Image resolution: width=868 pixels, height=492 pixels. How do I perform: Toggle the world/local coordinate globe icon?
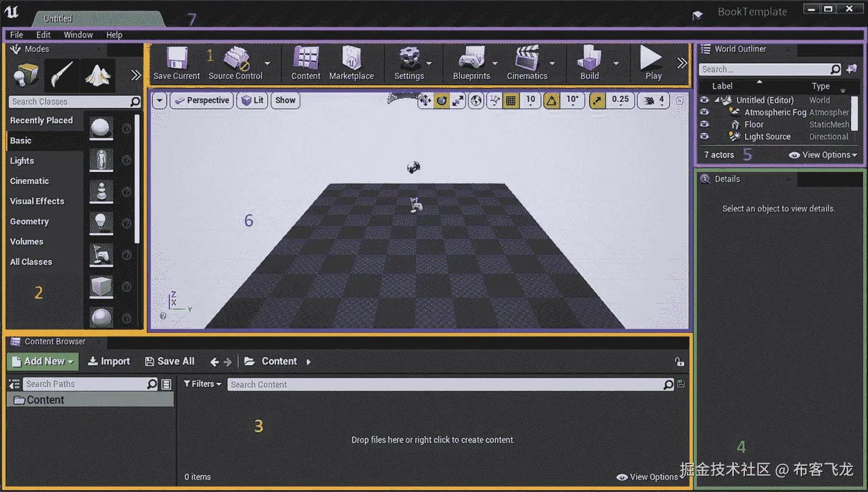476,101
